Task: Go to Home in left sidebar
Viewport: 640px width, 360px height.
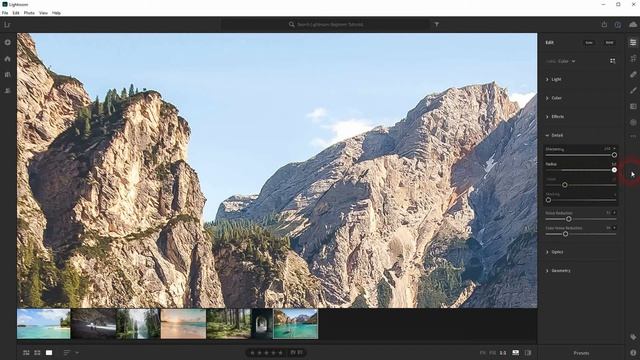Action: click(x=7, y=59)
